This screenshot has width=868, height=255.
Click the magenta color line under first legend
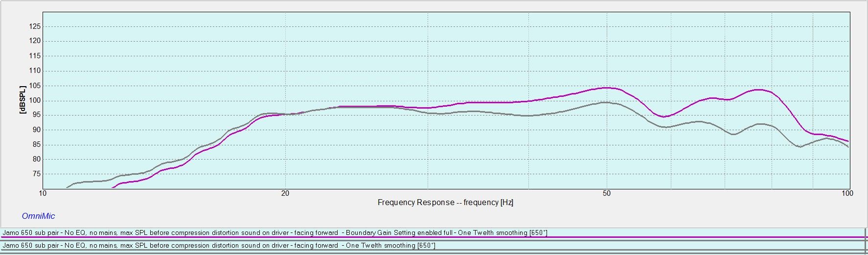(434, 238)
